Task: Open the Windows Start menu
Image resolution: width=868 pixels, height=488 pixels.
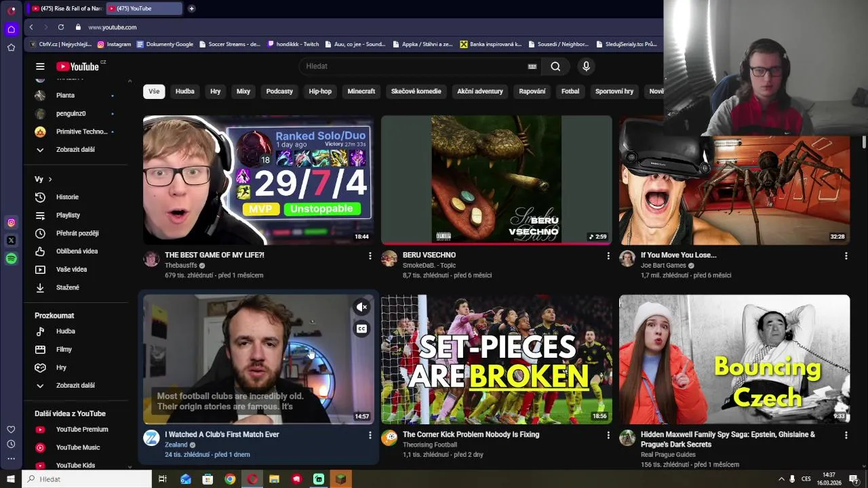Action: coord(10,479)
